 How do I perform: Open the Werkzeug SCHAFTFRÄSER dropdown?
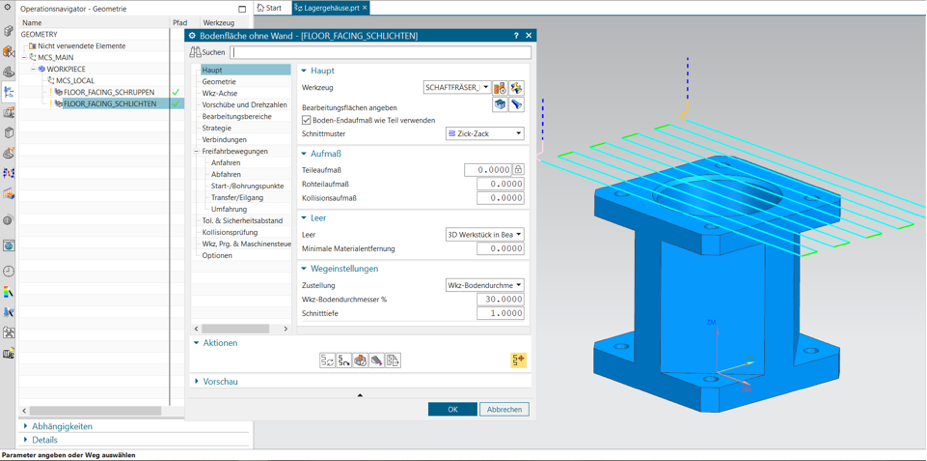[x=458, y=88]
